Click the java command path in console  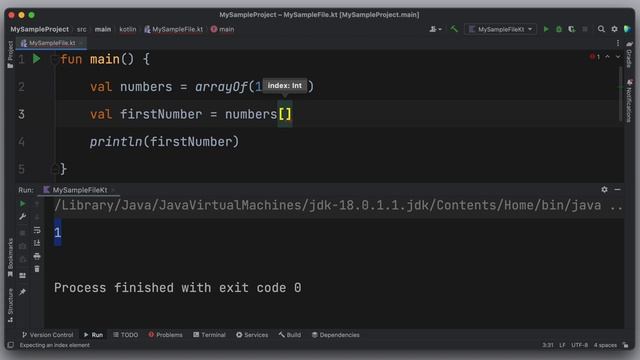pos(338,205)
